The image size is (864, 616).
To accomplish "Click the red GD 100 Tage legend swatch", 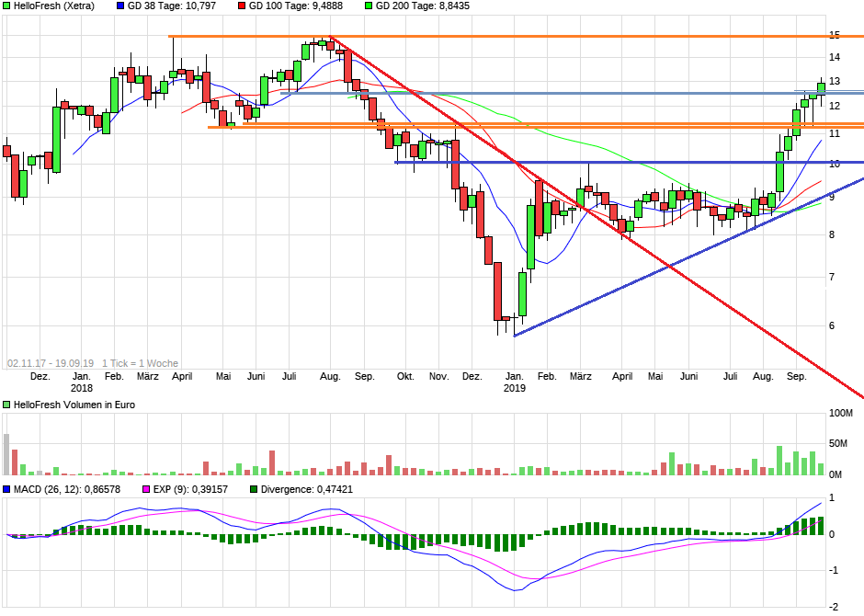I will click(x=243, y=6).
